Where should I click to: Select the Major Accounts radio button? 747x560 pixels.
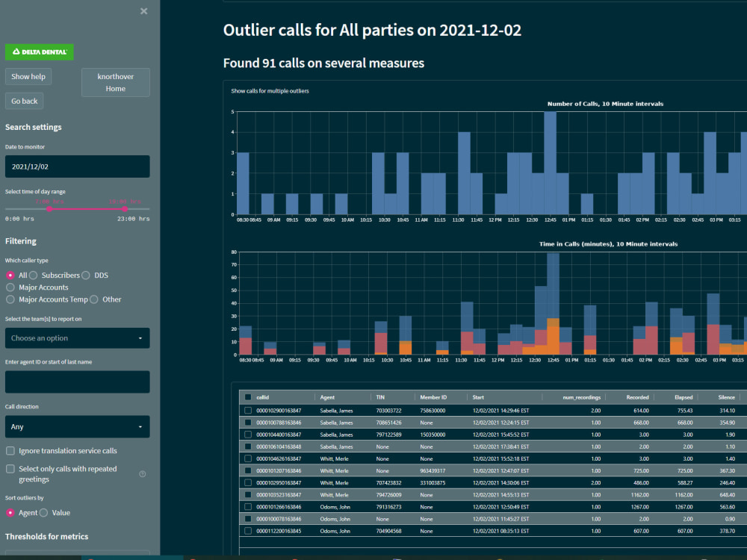click(x=10, y=287)
